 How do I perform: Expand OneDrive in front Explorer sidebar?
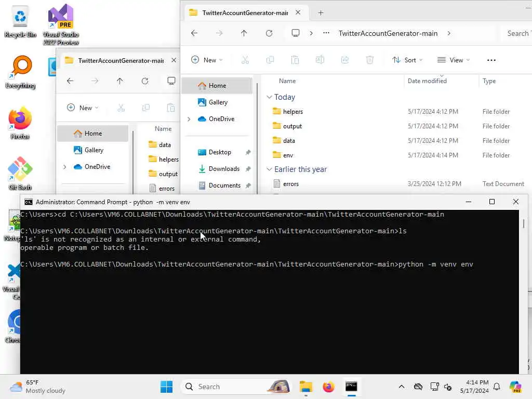click(x=189, y=119)
